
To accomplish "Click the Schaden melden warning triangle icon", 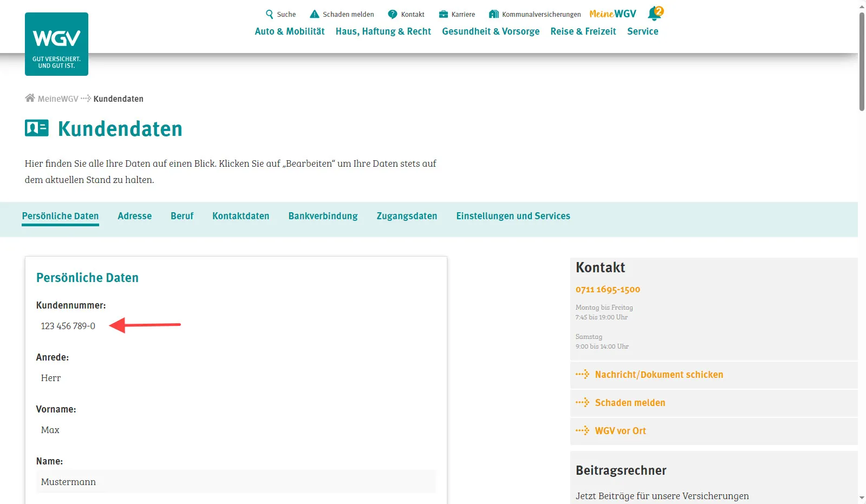I will (x=314, y=14).
